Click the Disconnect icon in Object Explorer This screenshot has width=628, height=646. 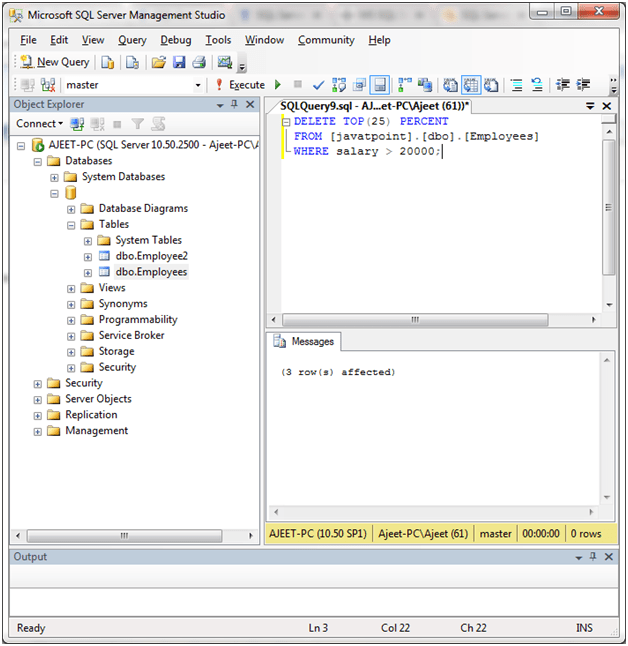click(97, 124)
